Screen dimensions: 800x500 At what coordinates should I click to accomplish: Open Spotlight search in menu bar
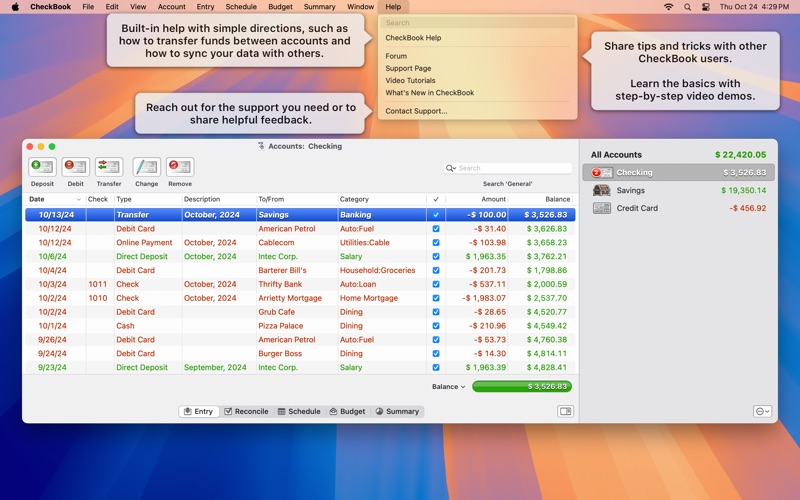tap(687, 7)
